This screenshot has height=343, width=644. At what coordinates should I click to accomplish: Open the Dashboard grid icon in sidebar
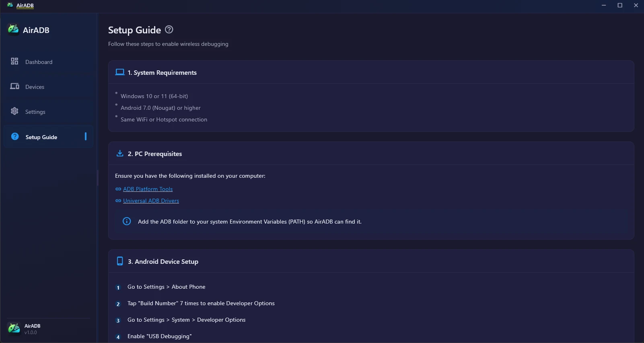[x=14, y=61]
